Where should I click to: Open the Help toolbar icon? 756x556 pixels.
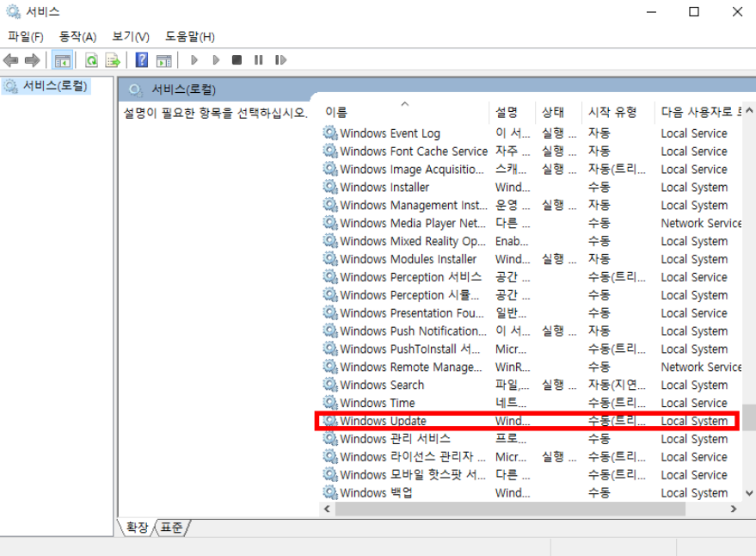click(142, 60)
